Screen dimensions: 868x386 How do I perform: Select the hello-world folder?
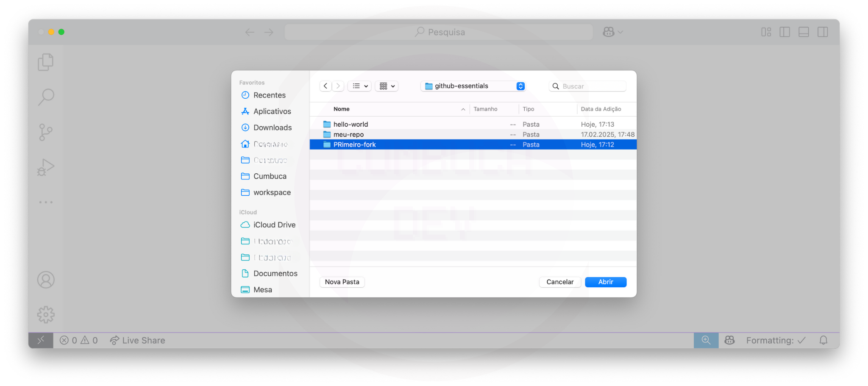point(351,125)
